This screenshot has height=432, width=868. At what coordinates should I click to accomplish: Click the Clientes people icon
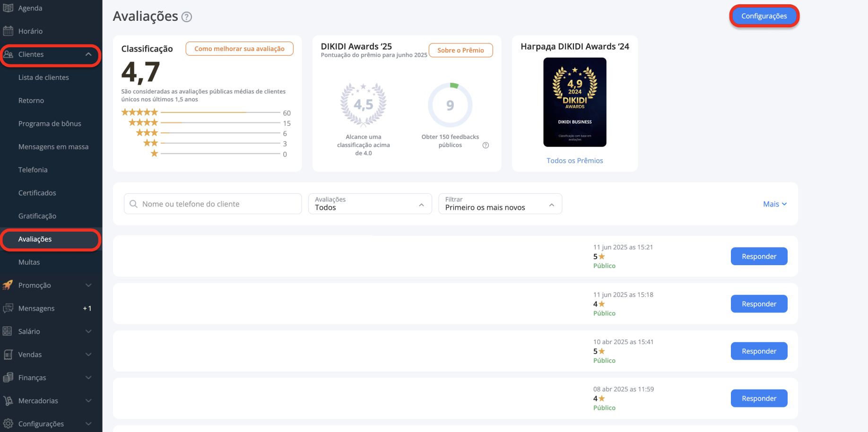[x=8, y=54]
